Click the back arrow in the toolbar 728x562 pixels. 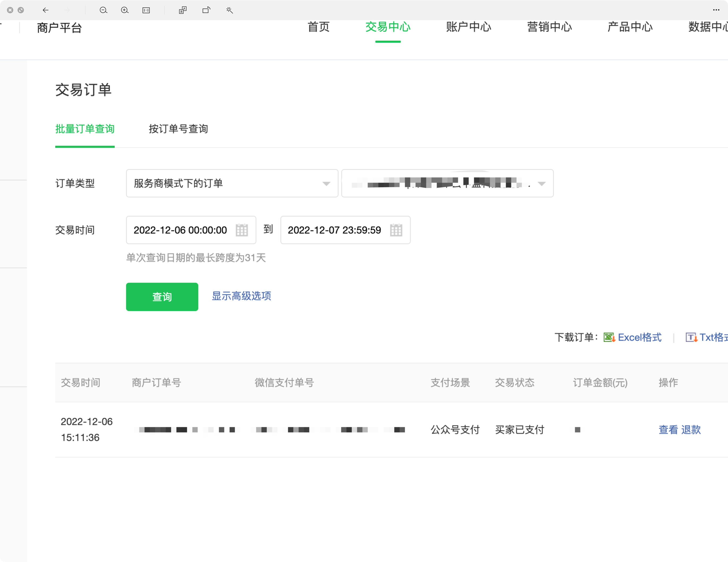(46, 10)
